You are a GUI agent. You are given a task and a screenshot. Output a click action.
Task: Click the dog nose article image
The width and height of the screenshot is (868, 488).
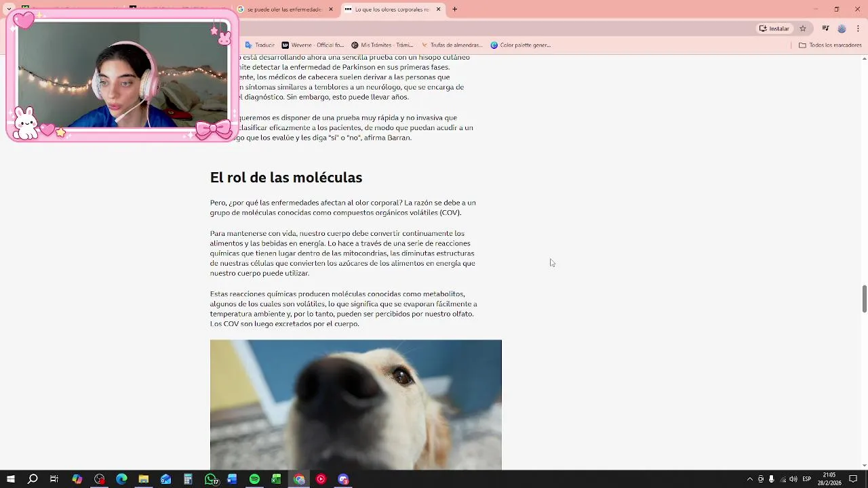[x=356, y=405]
